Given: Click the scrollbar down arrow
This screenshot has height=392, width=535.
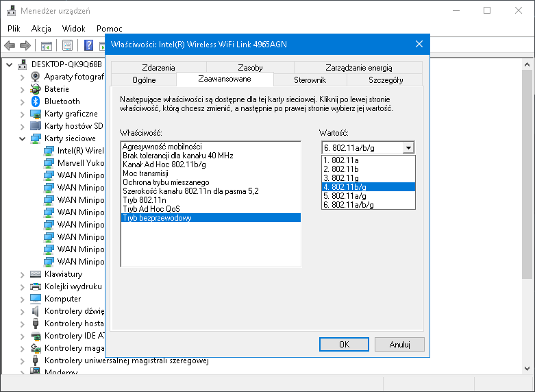Looking at the screenshot, I should pos(527,369).
